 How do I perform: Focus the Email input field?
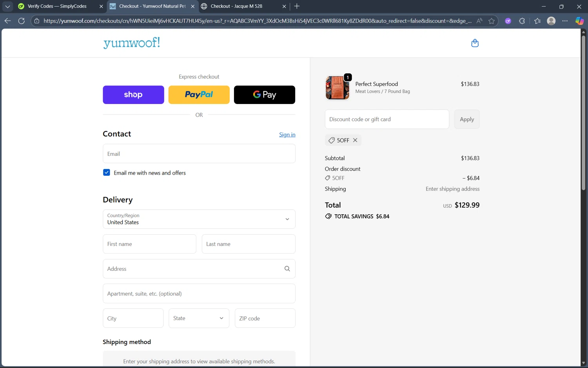pos(199,154)
